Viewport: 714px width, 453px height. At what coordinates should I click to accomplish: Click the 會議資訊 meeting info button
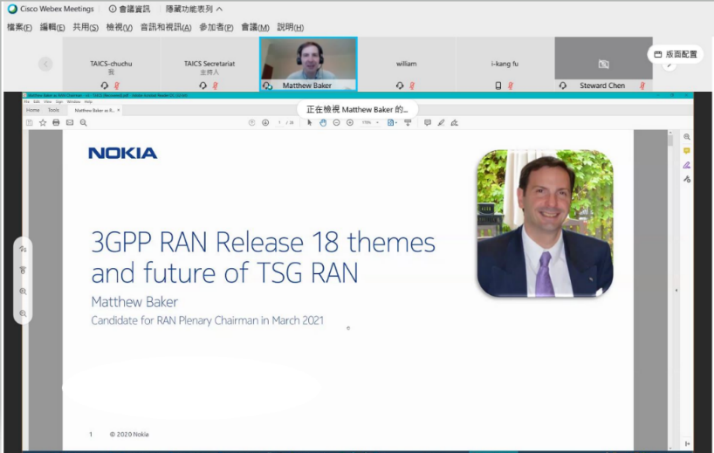[129, 9]
